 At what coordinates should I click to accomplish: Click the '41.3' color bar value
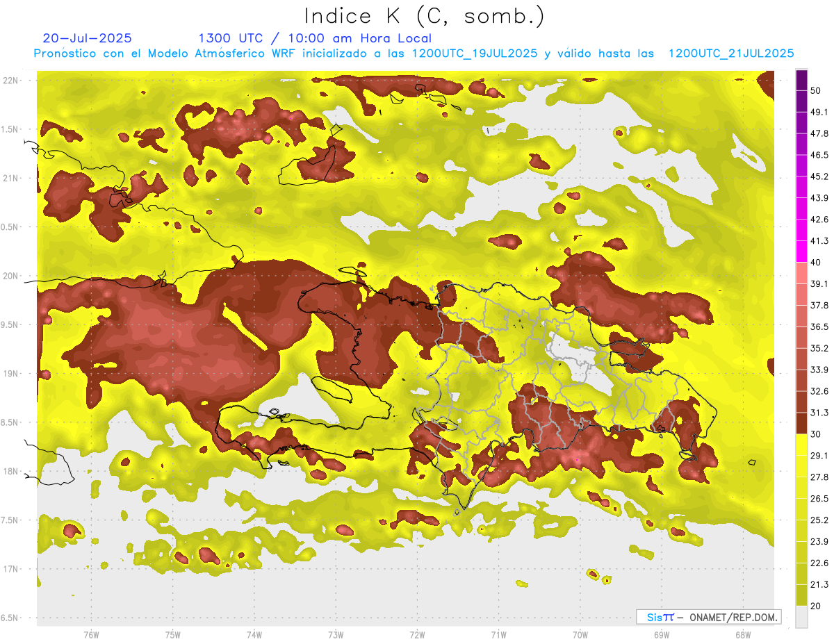tap(819, 241)
